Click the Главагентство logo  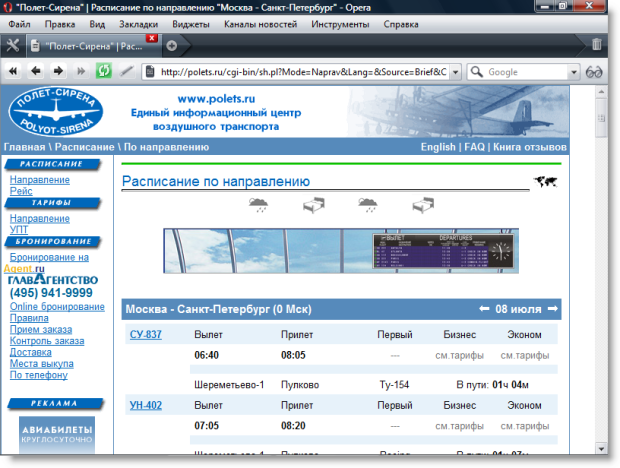pyautogui.click(x=53, y=279)
